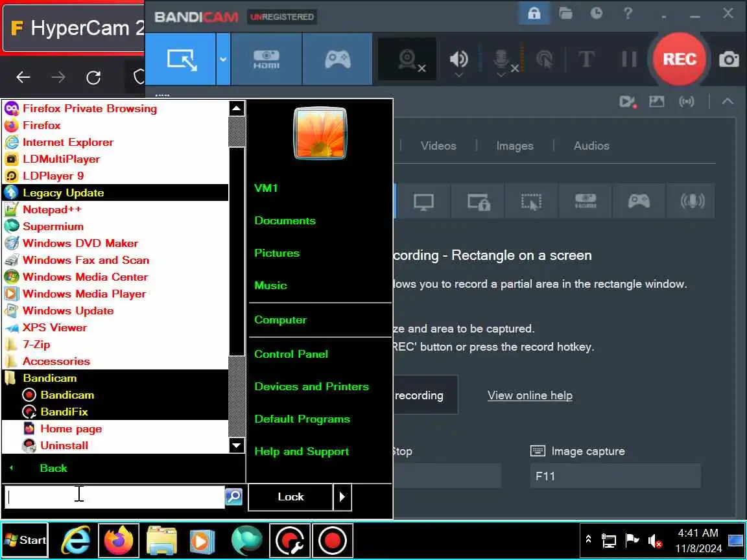Click Back in Start menu

tap(53, 468)
